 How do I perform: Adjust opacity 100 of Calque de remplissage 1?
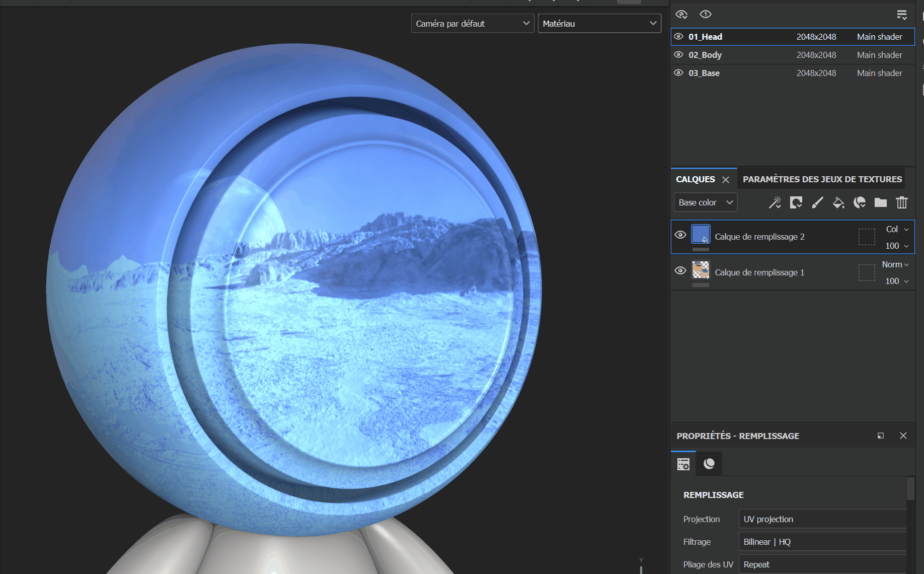pos(897,281)
